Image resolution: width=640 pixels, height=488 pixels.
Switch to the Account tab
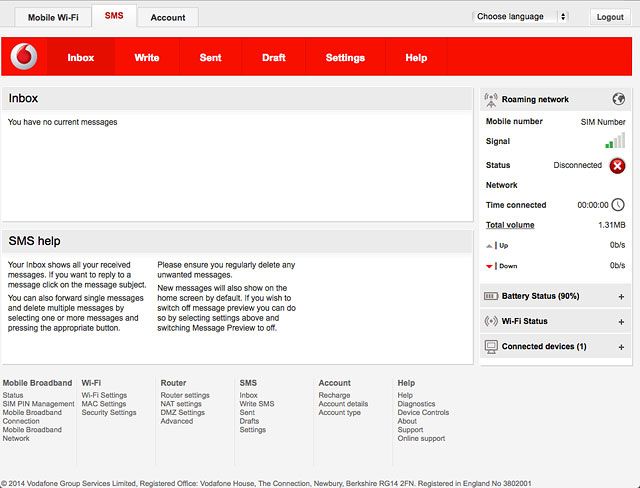pyautogui.click(x=168, y=18)
